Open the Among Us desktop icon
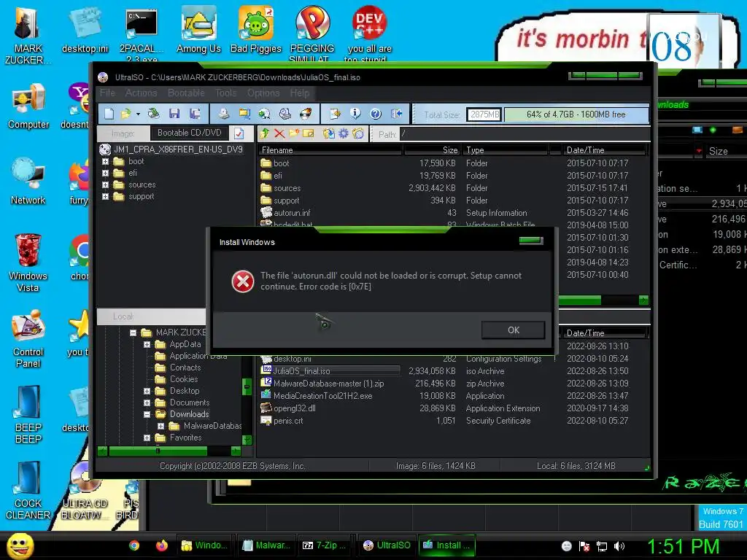747x560 pixels. [x=198, y=30]
